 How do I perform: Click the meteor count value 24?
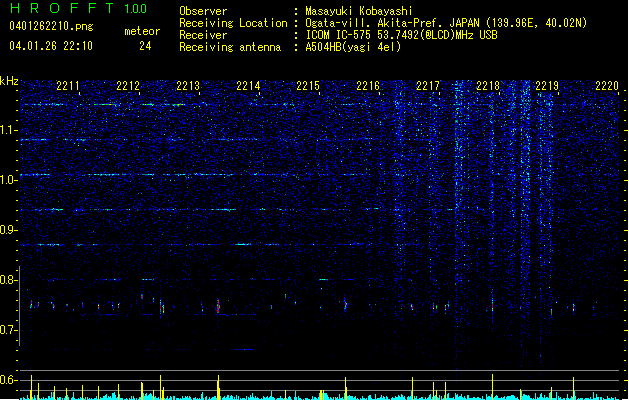[x=145, y=46]
